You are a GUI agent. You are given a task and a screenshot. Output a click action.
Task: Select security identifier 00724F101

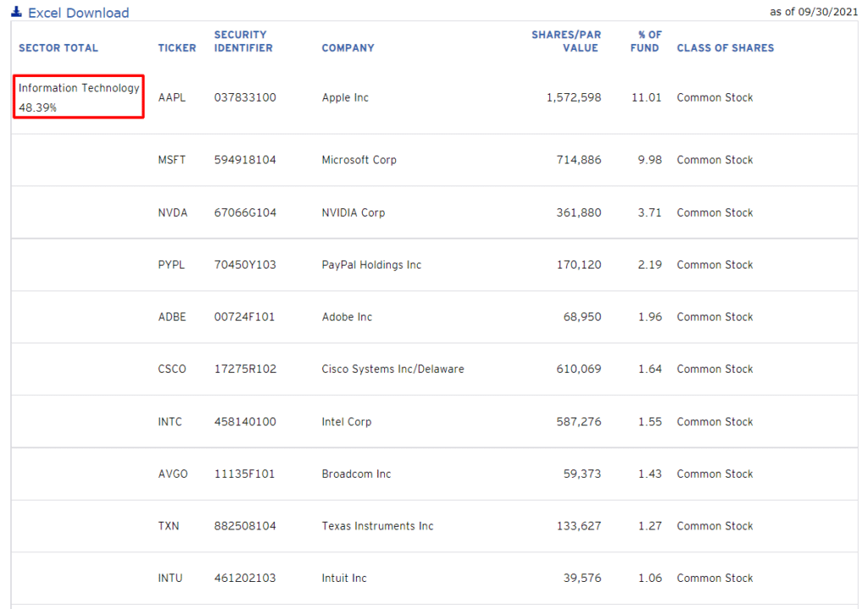(245, 317)
